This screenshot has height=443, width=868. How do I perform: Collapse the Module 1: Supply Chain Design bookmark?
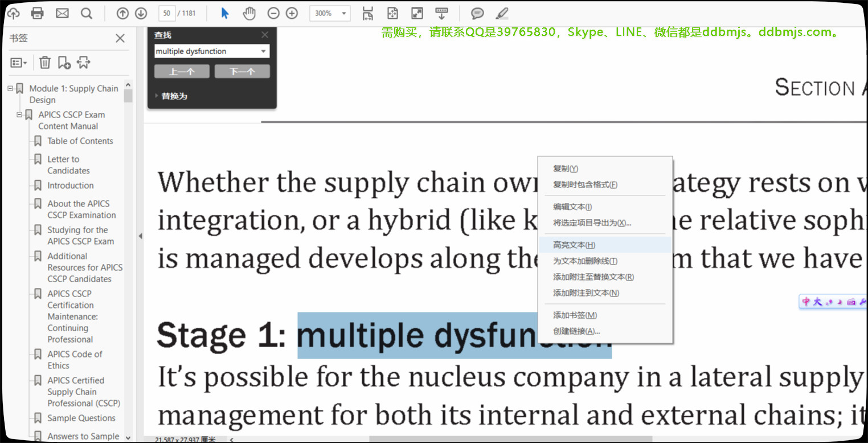(10, 88)
